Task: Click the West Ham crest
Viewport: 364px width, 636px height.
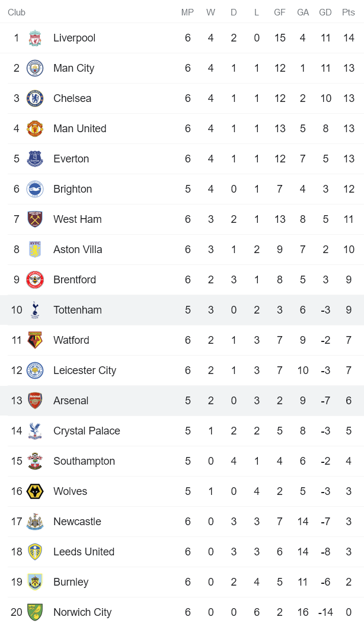Action: tap(35, 219)
